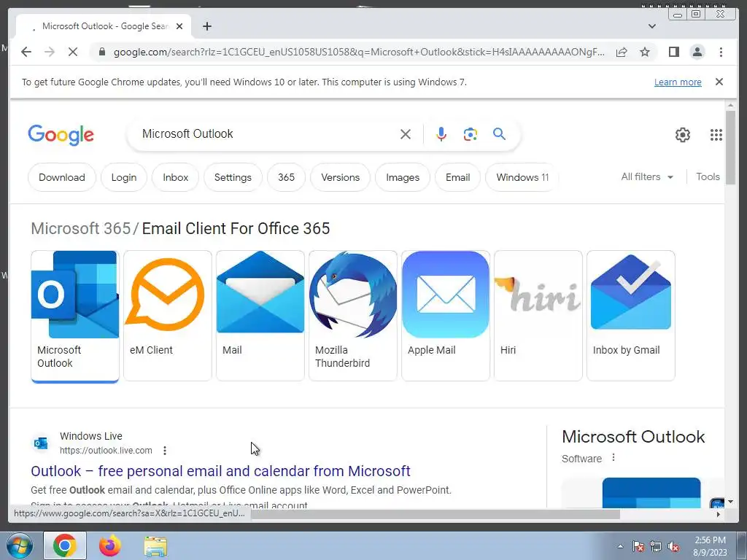Open the site security lock info
Screen dimensions: 747x560
pos(101,52)
